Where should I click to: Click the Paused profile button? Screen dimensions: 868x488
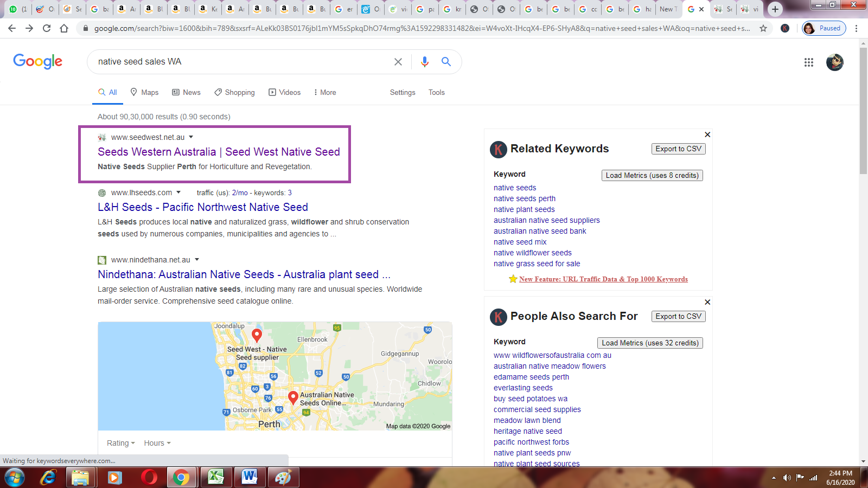click(824, 28)
